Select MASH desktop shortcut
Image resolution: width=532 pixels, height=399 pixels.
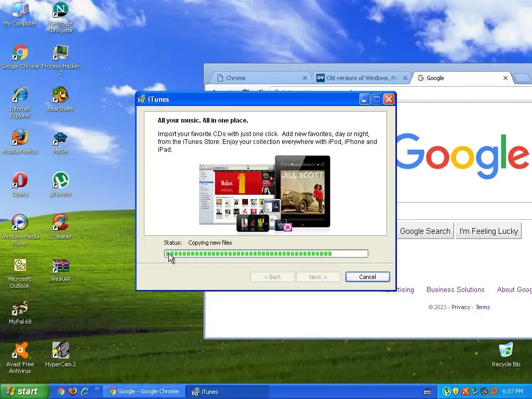(60, 142)
